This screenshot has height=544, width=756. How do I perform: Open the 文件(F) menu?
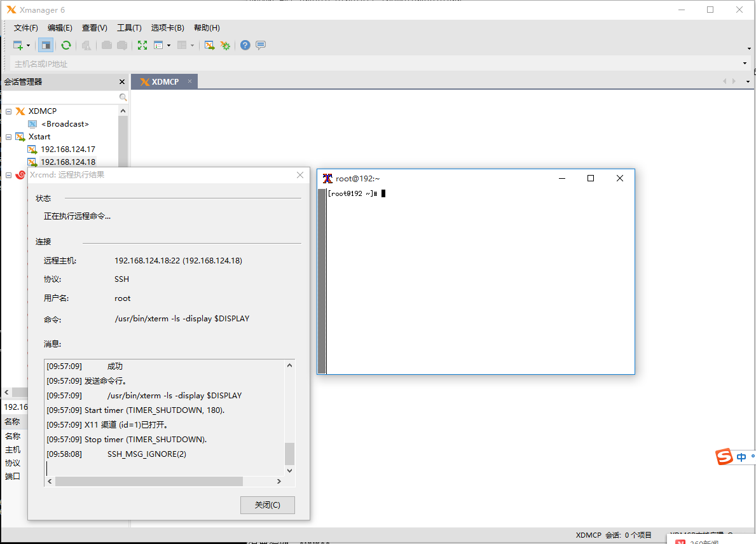pyautogui.click(x=26, y=28)
